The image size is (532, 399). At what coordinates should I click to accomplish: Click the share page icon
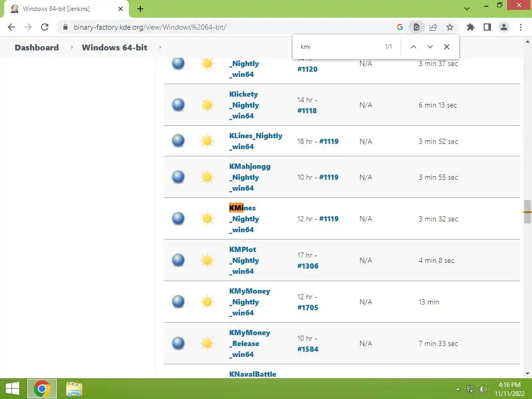(x=433, y=27)
